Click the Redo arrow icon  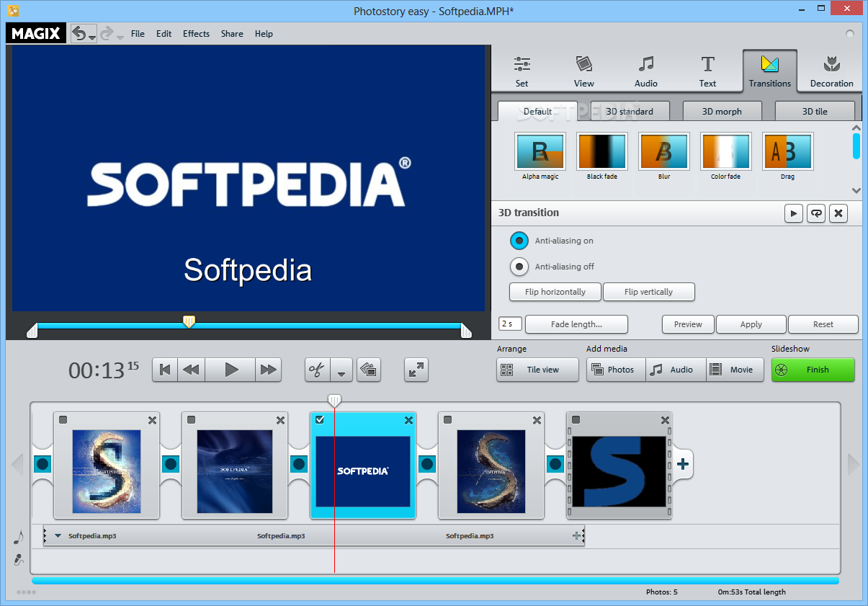point(107,33)
